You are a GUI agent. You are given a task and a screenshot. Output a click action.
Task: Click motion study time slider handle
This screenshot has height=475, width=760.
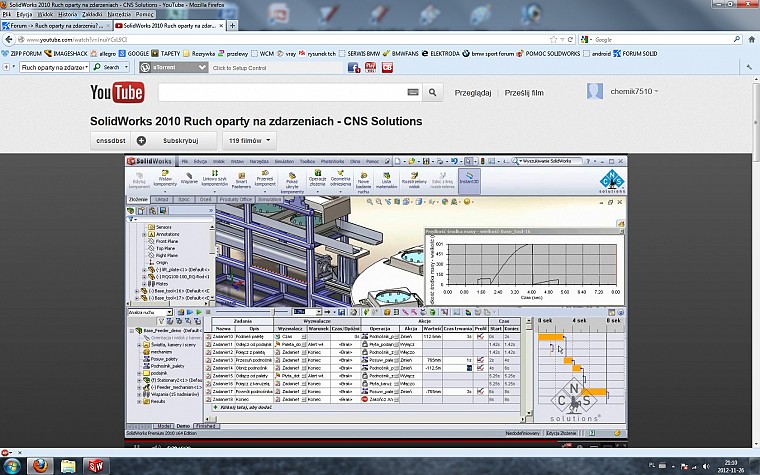pos(274,312)
